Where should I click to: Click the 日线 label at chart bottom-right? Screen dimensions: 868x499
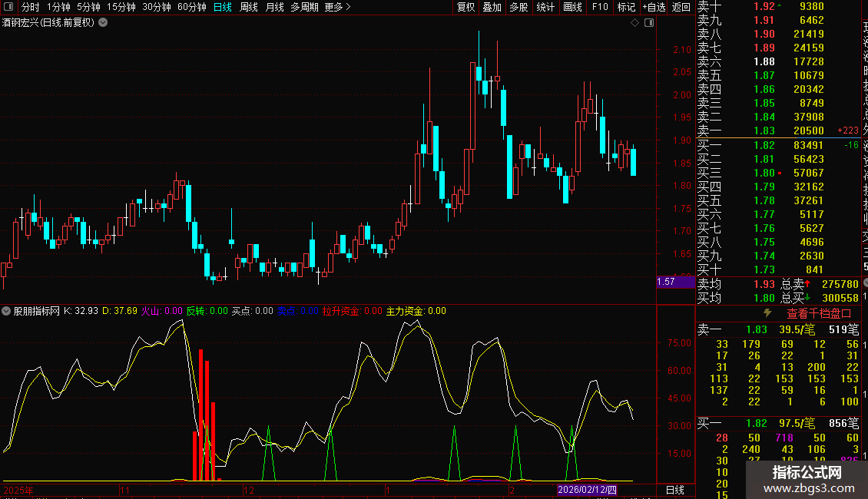click(x=674, y=490)
